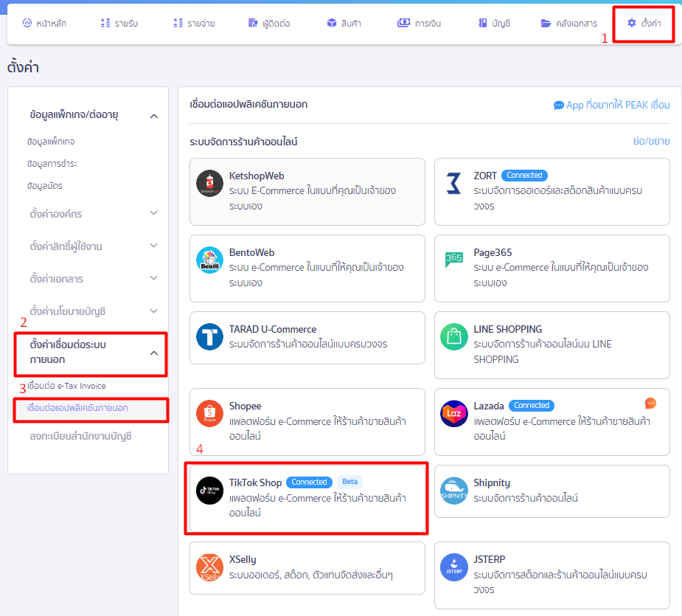Click the LINE SHOPPING bag icon
The width and height of the screenshot is (682, 616).
[x=453, y=336]
